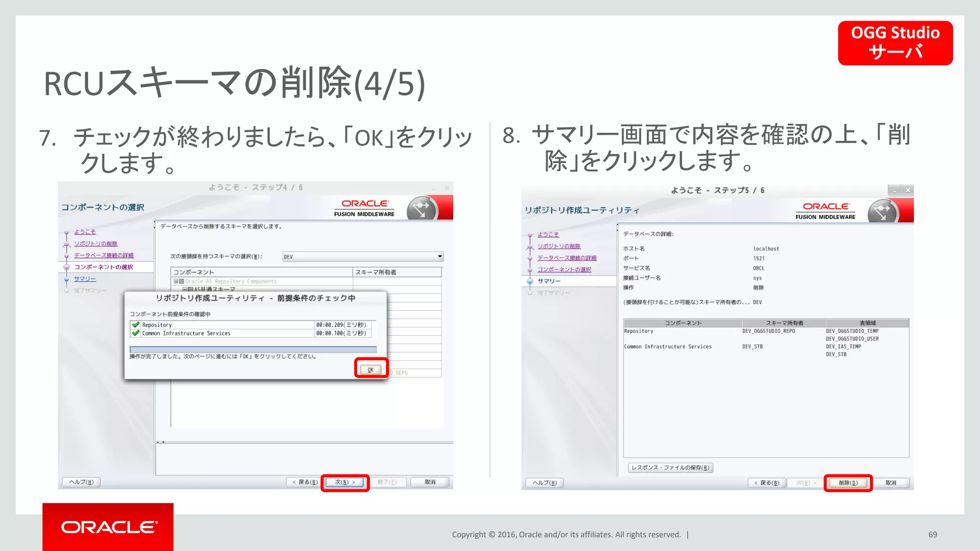Select コンポーネントの選択 step in step 4 window

tap(103, 267)
